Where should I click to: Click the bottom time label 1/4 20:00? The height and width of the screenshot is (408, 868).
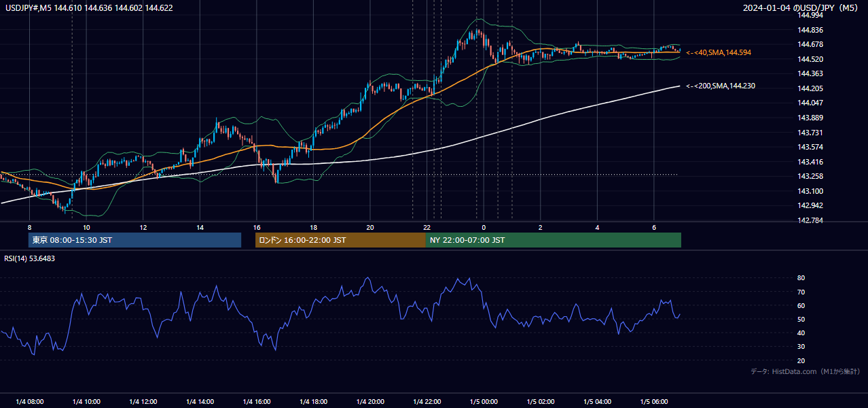pyautogui.click(x=370, y=401)
